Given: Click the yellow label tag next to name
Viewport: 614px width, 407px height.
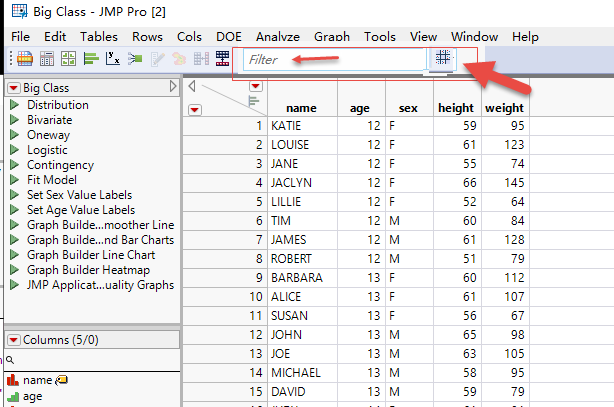Looking at the screenshot, I should click(x=61, y=380).
